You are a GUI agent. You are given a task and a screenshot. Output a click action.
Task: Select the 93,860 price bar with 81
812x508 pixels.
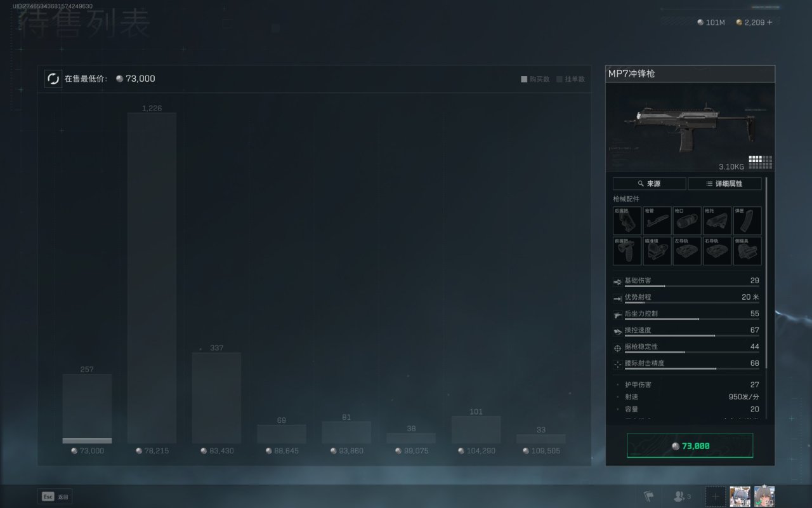click(x=346, y=432)
